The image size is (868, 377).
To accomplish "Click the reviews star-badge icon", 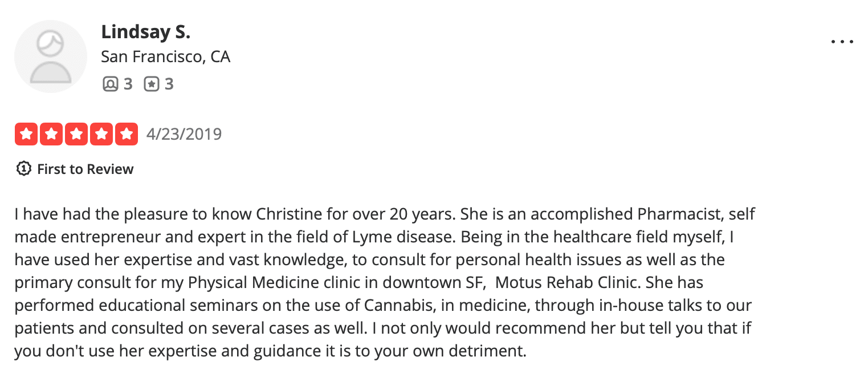I will point(151,84).
